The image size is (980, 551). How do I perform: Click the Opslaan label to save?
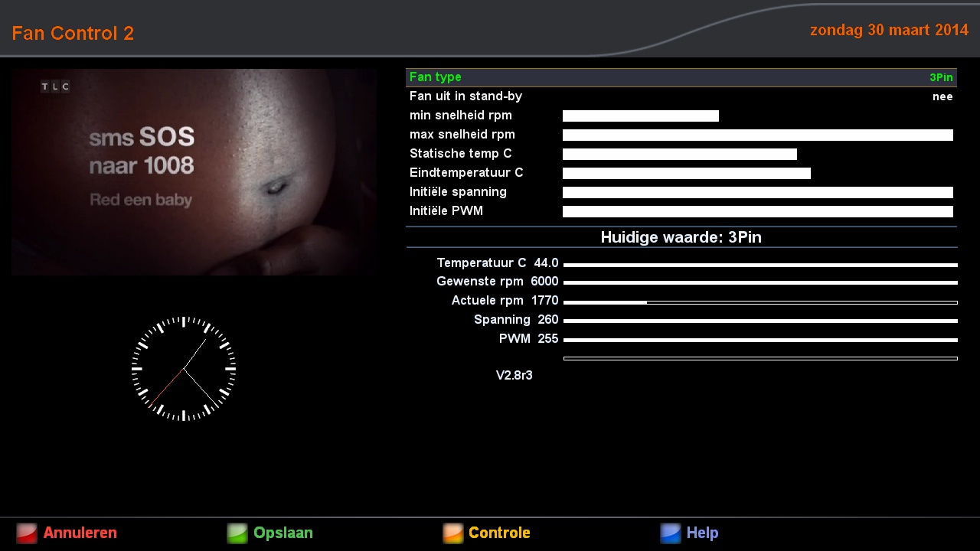click(x=283, y=533)
